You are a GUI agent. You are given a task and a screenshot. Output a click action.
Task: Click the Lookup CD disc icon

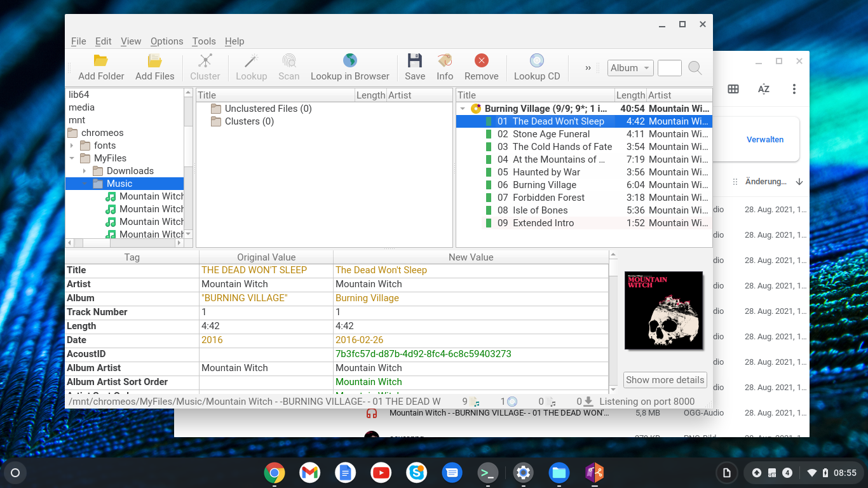click(x=537, y=60)
